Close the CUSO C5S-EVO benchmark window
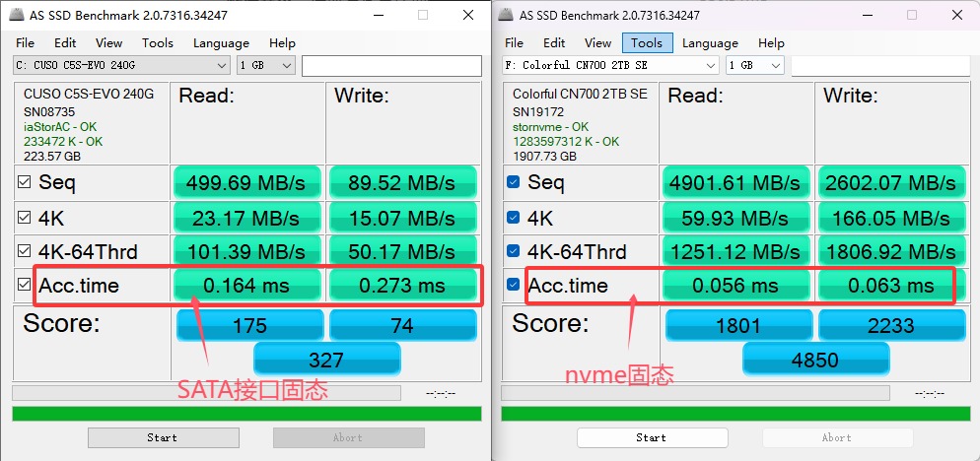Screen dimensions: 980x461 coord(467,15)
